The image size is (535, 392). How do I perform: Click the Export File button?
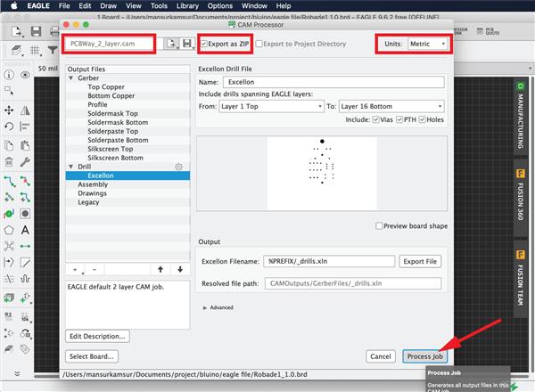coord(421,261)
